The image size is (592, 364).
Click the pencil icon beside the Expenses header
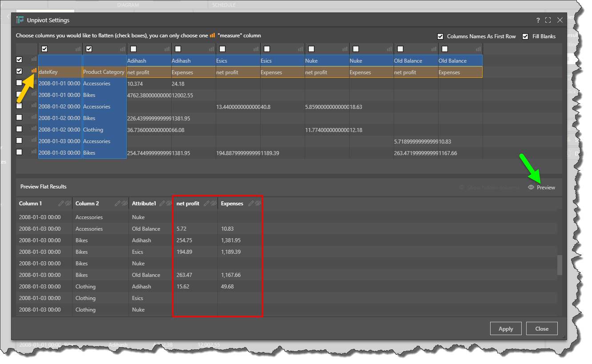tap(251, 204)
